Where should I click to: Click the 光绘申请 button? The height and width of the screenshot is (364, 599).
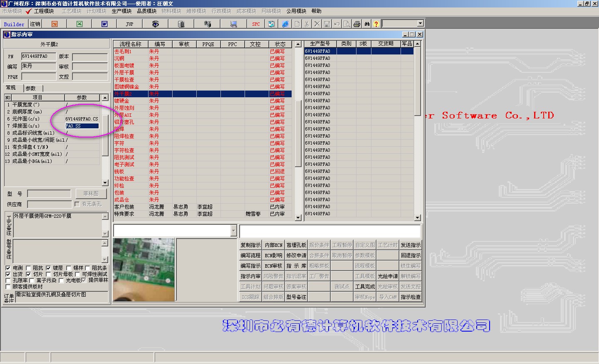tap(388, 276)
